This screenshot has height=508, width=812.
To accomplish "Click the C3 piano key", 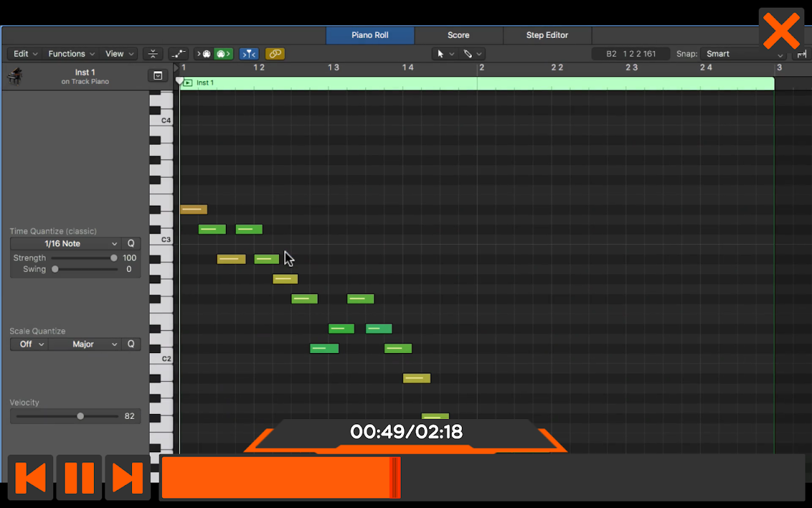I will [x=161, y=239].
